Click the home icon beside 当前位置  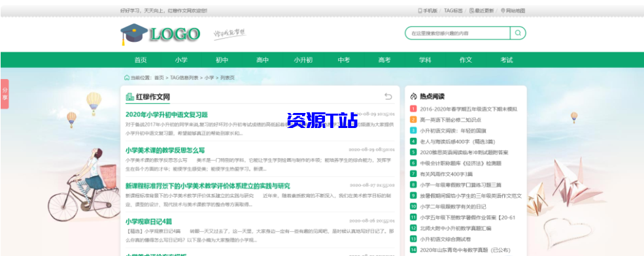[126, 77]
